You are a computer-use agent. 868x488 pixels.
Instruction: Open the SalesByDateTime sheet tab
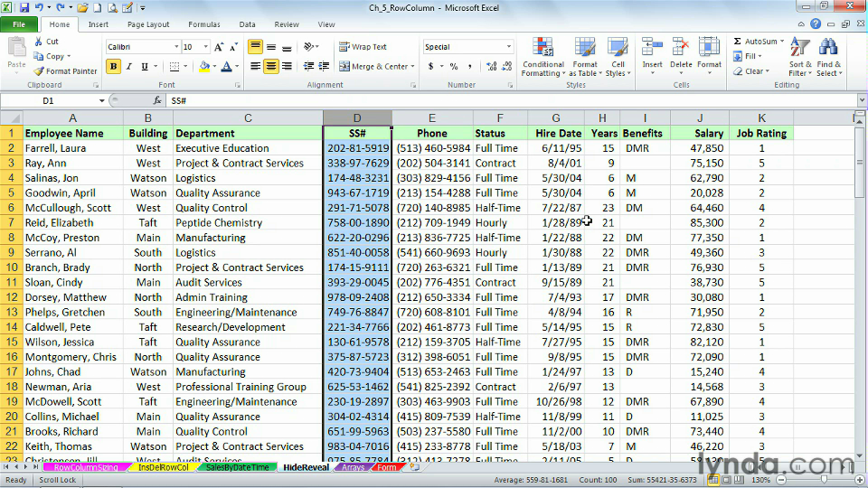click(x=237, y=467)
